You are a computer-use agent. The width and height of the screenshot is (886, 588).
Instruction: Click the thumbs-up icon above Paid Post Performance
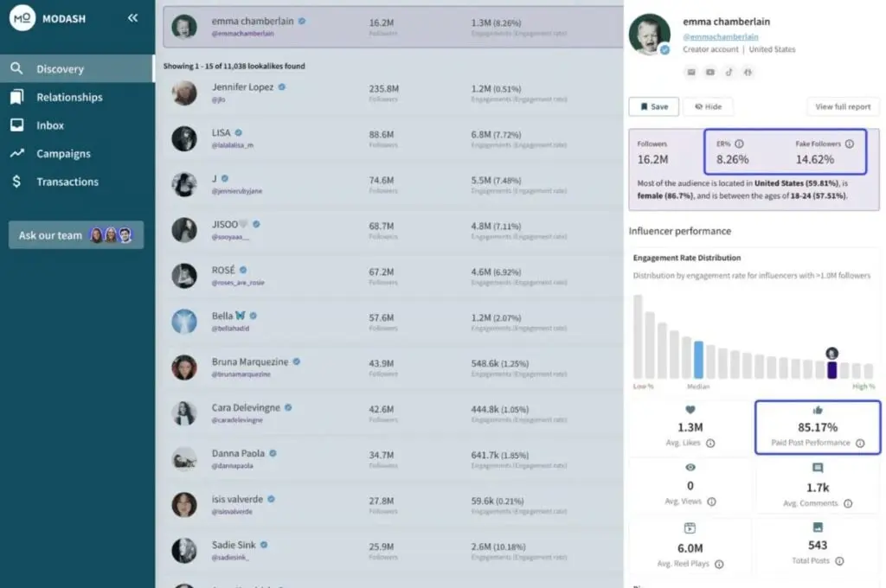[x=818, y=410]
